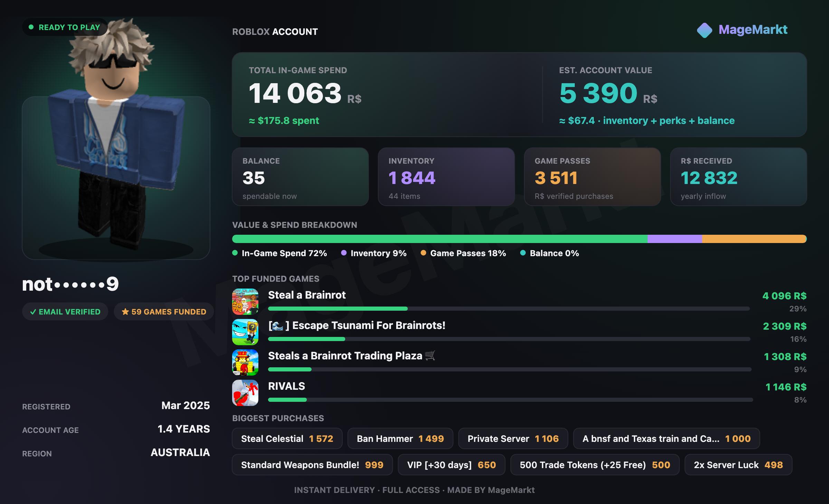Screen dimensions: 829x504
Task: Click the RIVALS funding progress bar
Action: 511,400
